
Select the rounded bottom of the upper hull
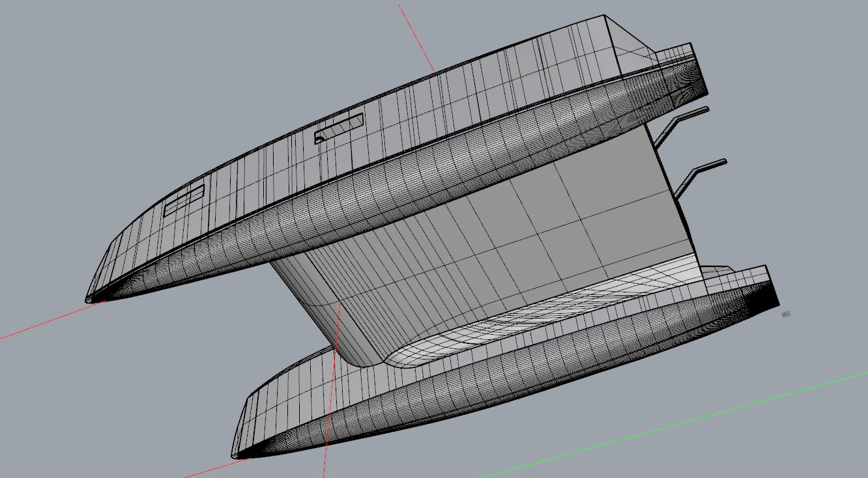tap(391, 195)
